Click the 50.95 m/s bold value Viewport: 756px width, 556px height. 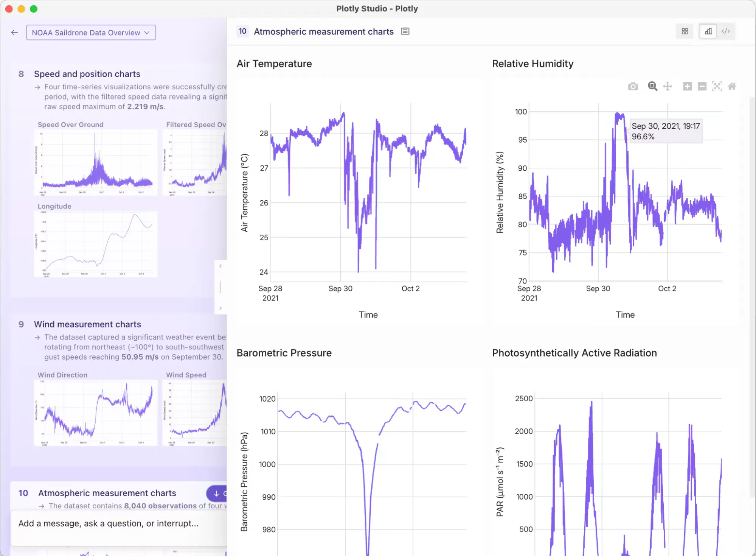point(140,357)
